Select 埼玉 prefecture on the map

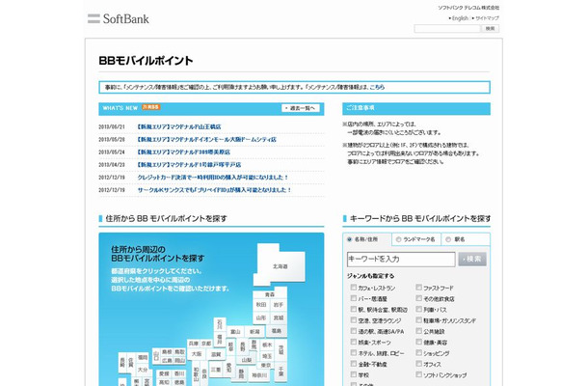tap(267, 355)
